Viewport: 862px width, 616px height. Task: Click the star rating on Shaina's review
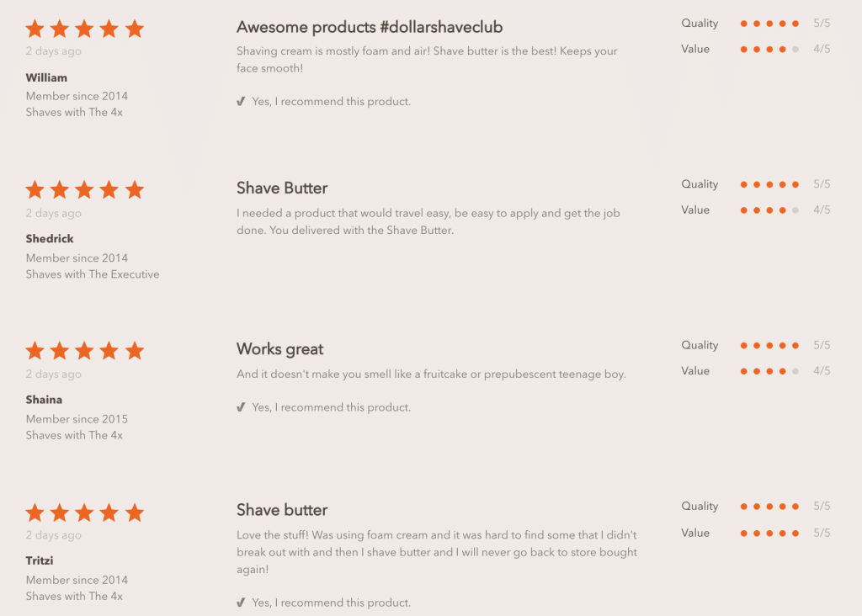[84, 351]
